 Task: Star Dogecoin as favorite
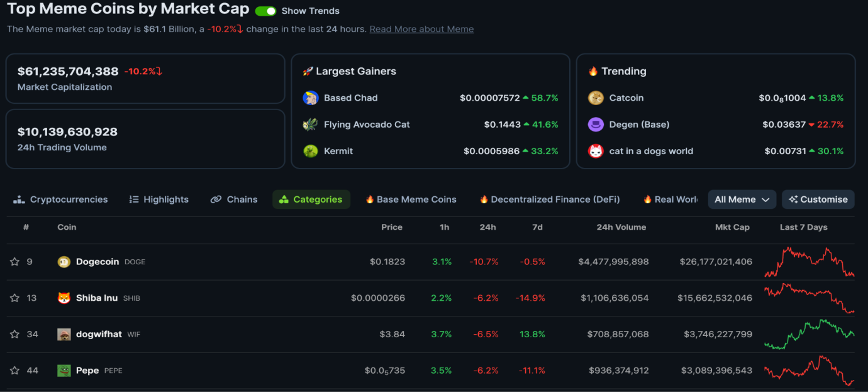pos(14,262)
